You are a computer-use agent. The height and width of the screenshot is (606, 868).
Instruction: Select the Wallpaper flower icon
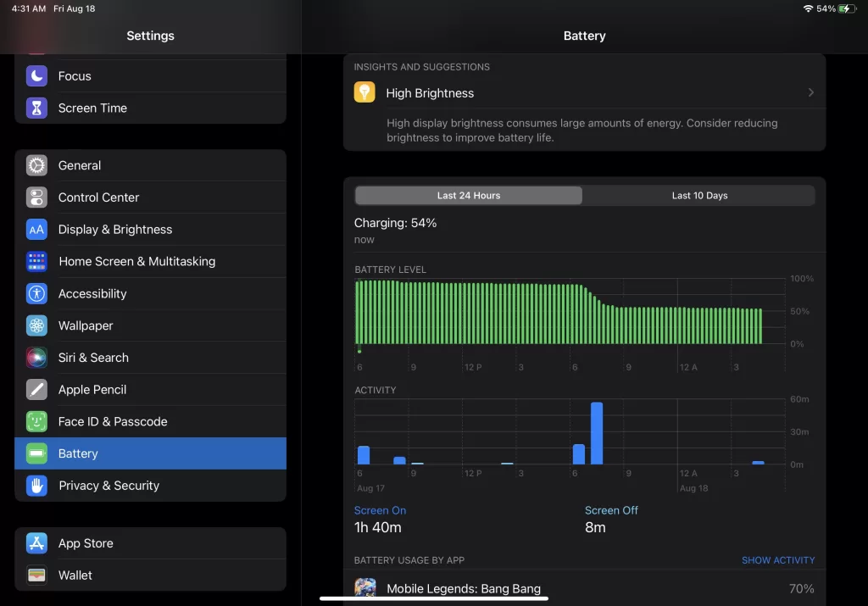click(36, 325)
